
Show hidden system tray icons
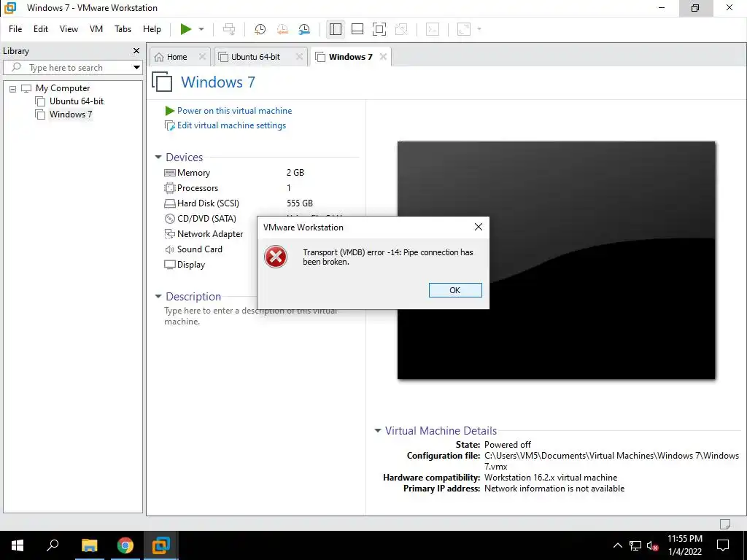click(x=617, y=545)
